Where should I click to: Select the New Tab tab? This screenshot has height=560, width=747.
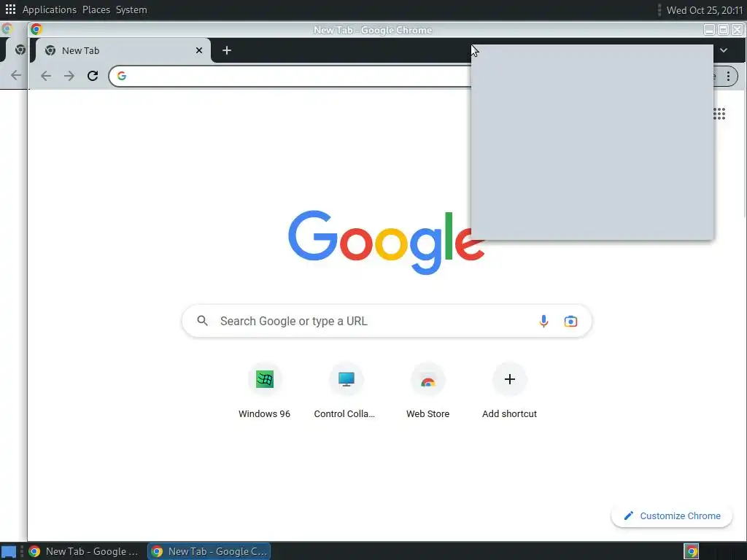point(122,50)
